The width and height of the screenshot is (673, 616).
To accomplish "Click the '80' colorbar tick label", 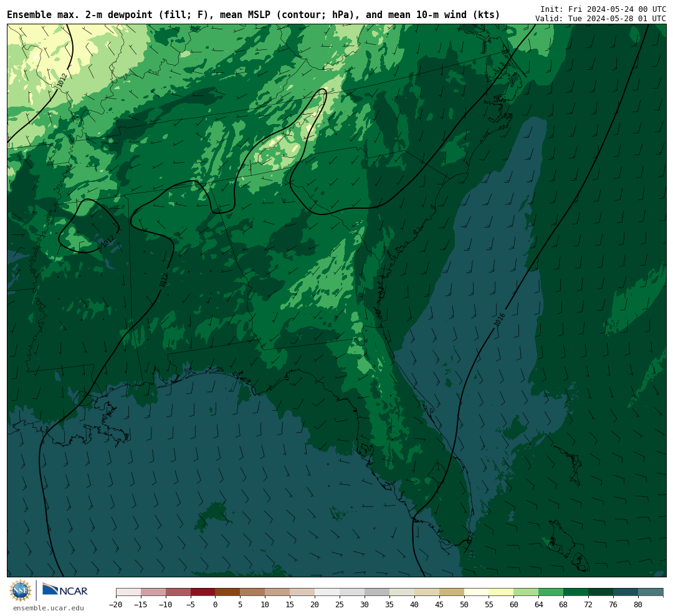I will click(639, 605).
